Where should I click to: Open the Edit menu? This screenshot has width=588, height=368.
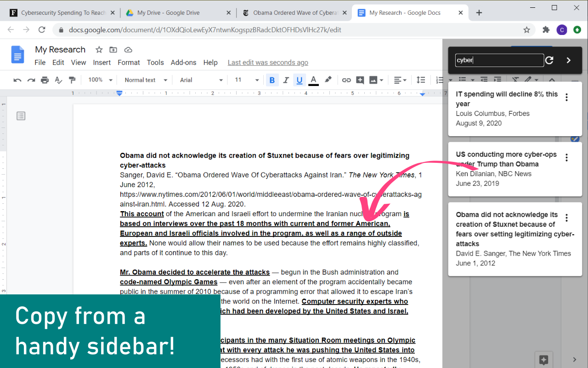pos(58,63)
